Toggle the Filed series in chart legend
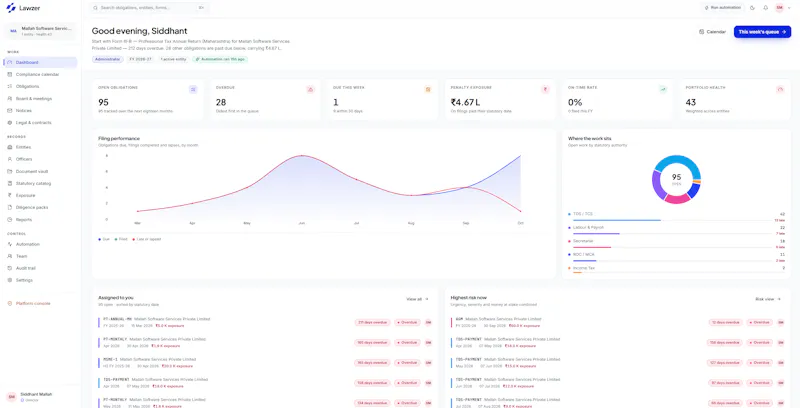This screenshot has width=800, height=408. click(x=121, y=239)
